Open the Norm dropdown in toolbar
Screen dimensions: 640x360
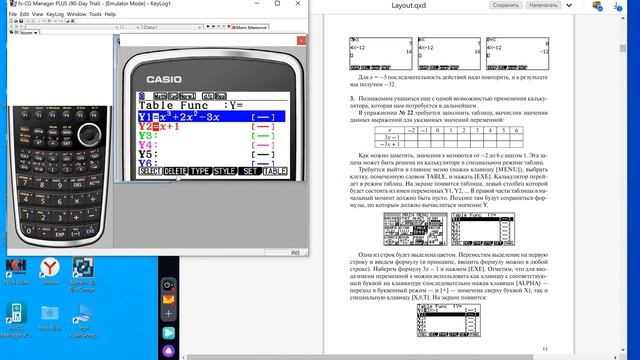coord(29,33)
